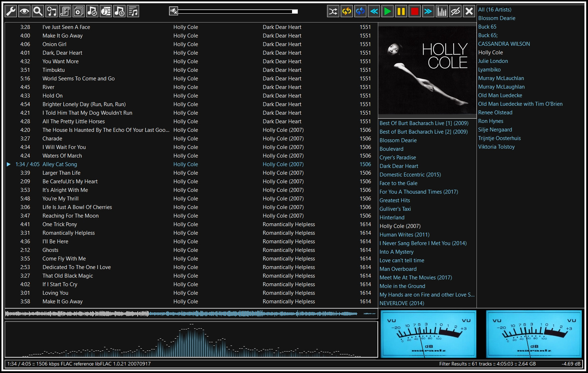This screenshot has width=588, height=373.
Task: Click the music note equals icon
Action: pos(119,11)
